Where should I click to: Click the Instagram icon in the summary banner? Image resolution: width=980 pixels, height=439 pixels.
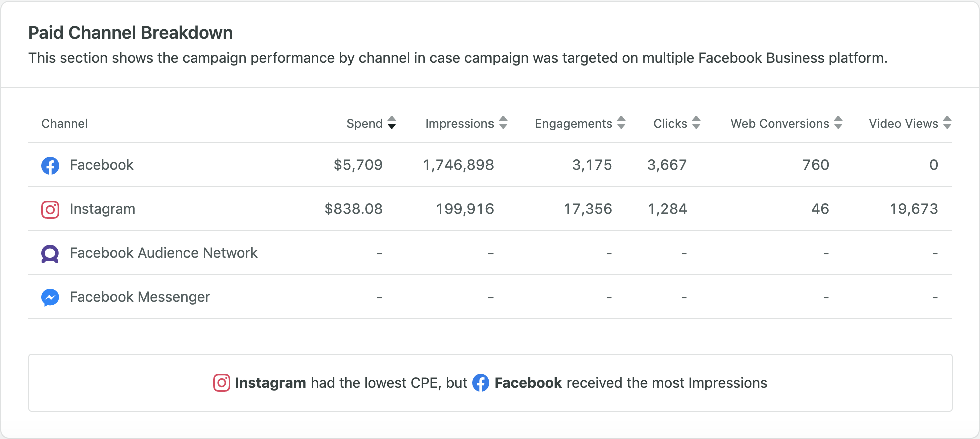click(222, 383)
